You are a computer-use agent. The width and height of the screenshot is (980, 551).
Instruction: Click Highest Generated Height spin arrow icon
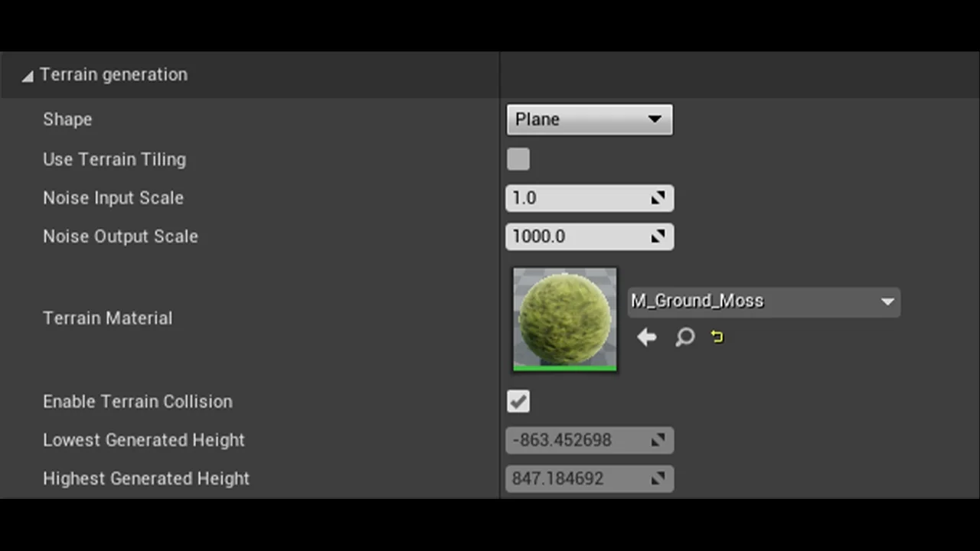pyautogui.click(x=658, y=478)
